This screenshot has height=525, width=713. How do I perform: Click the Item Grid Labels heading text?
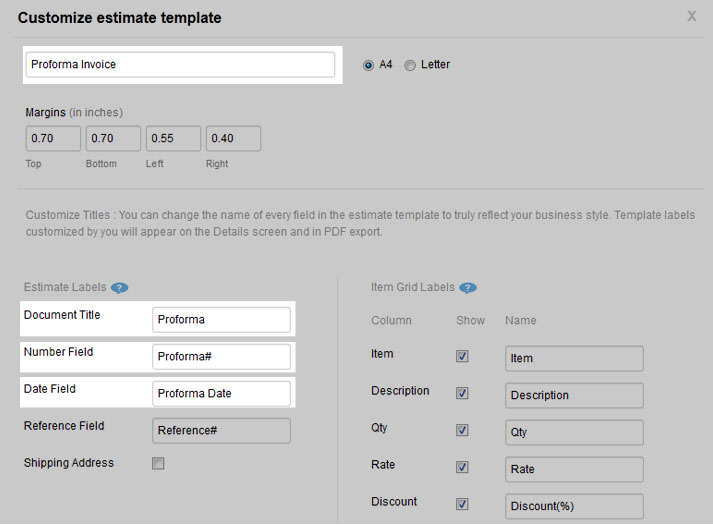413,287
